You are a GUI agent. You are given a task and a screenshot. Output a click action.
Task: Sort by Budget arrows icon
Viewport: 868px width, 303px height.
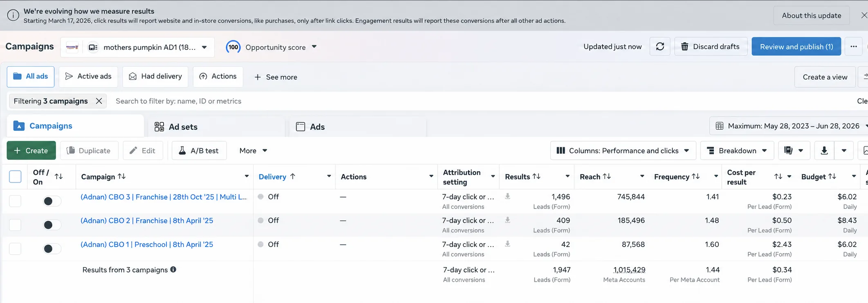pos(832,176)
